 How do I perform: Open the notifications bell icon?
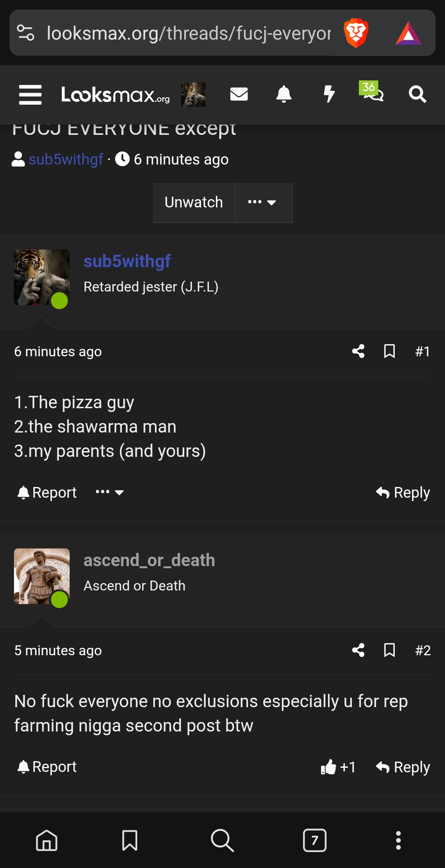pos(284,94)
